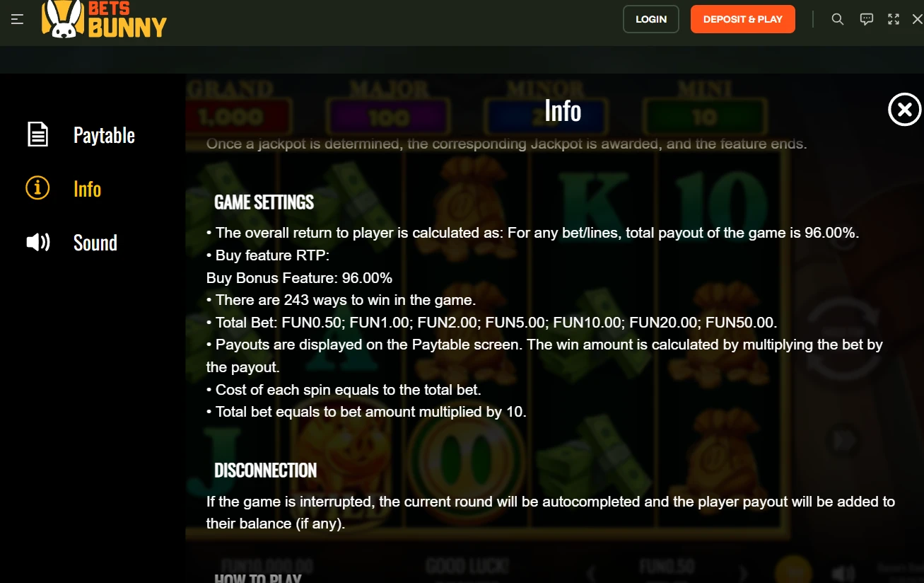Click the LOGIN button
This screenshot has width=924, height=583.
[x=651, y=19]
